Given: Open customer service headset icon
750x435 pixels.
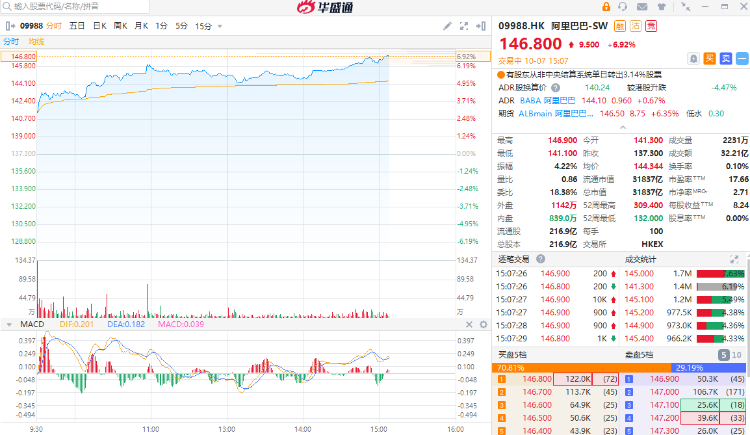Looking at the screenshot, I should coord(622,7).
